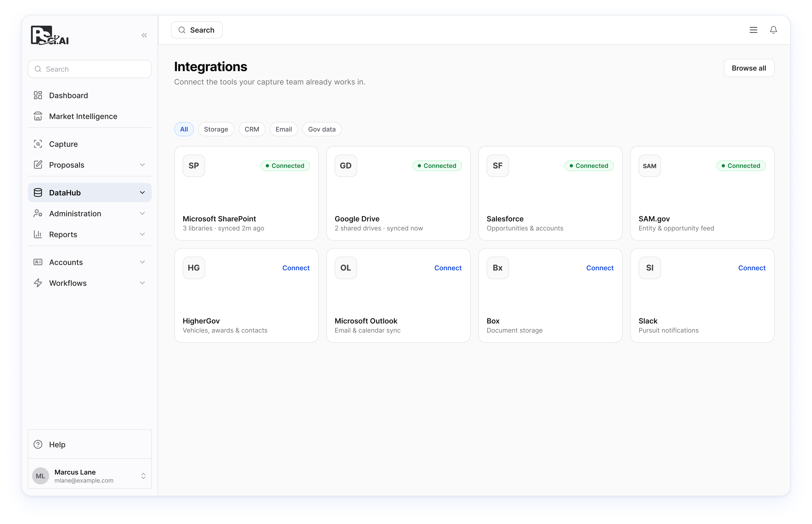
Task: Select the Storage filter tab
Action: 216,129
